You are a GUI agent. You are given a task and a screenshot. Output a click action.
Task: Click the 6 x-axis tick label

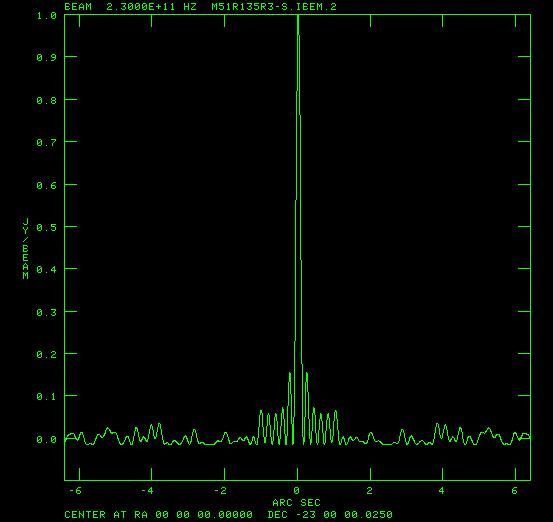(x=515, y=490)
